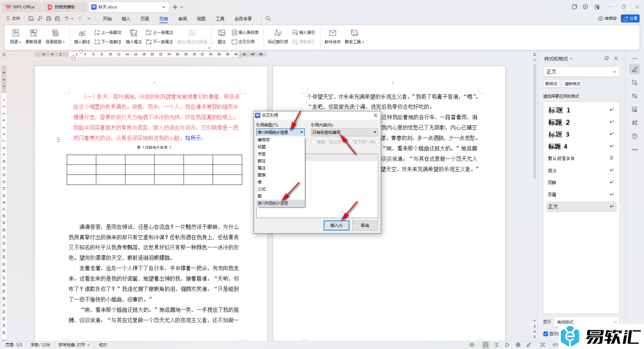Viewport: 644px width, 349px height.
Task: Click the pencil edit icon in right sidebar
Action: pos(634,69)
